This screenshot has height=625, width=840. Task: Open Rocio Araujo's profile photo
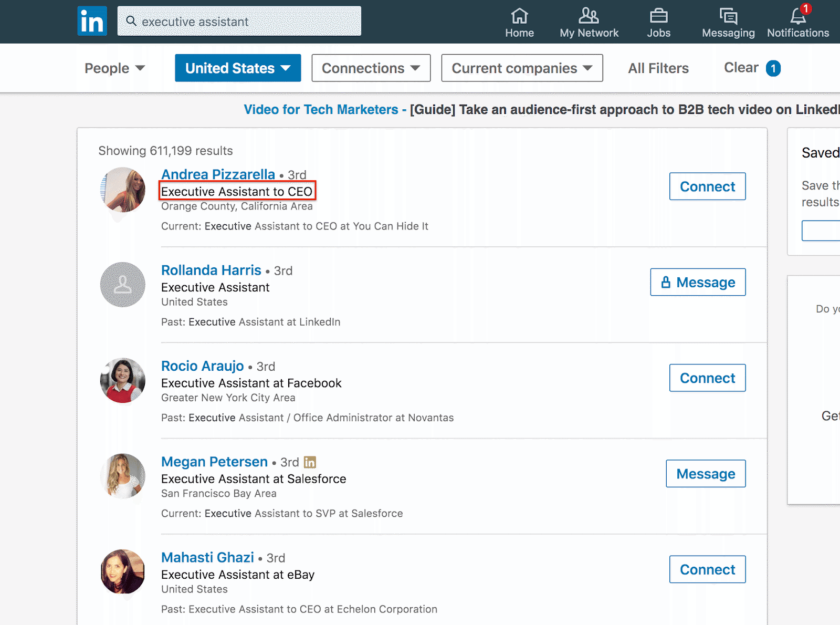[123, 380]
